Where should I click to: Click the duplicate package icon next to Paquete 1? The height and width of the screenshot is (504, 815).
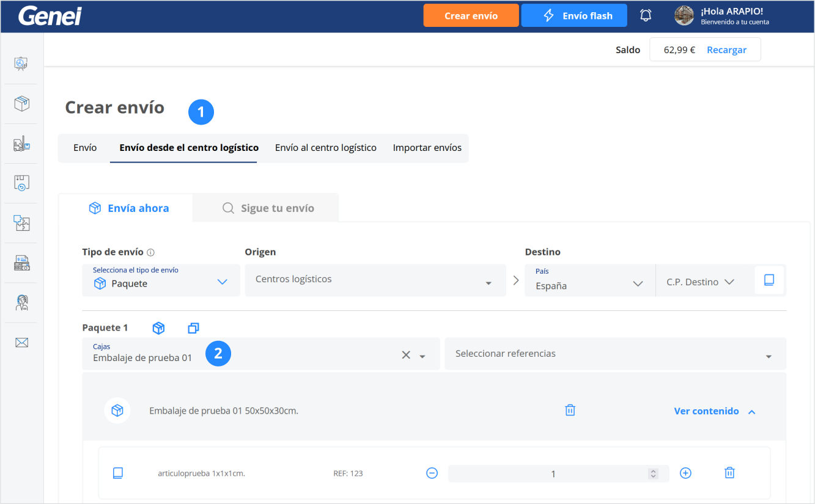click(x=193, y=328)
